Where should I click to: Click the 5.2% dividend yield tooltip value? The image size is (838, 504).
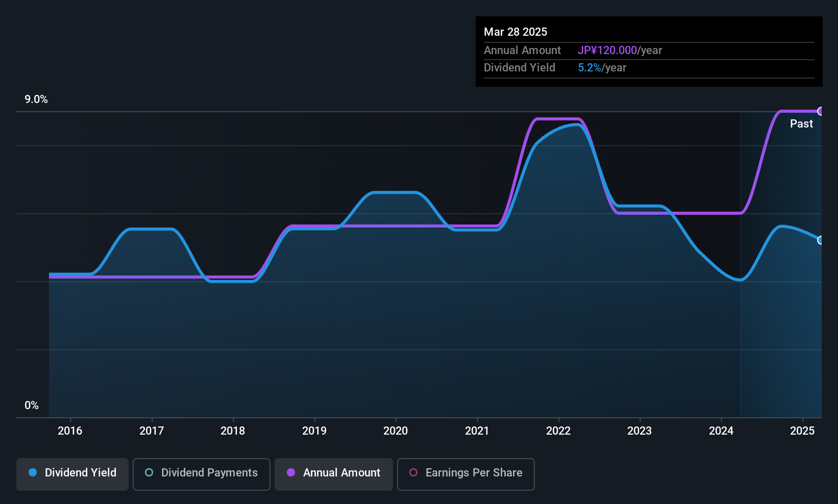click(x=589, y=68)
